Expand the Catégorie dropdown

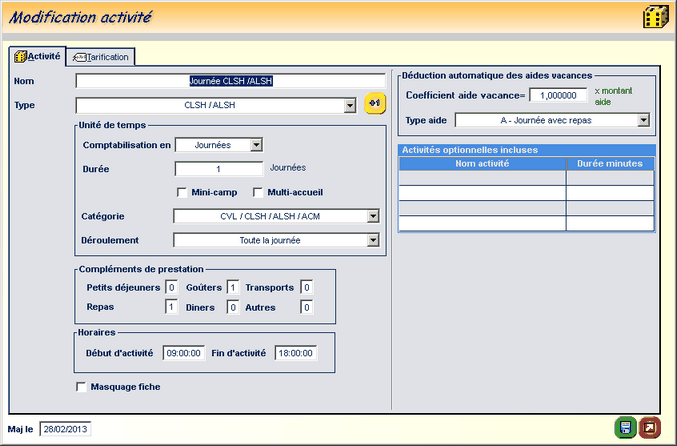tap(372, 215)
